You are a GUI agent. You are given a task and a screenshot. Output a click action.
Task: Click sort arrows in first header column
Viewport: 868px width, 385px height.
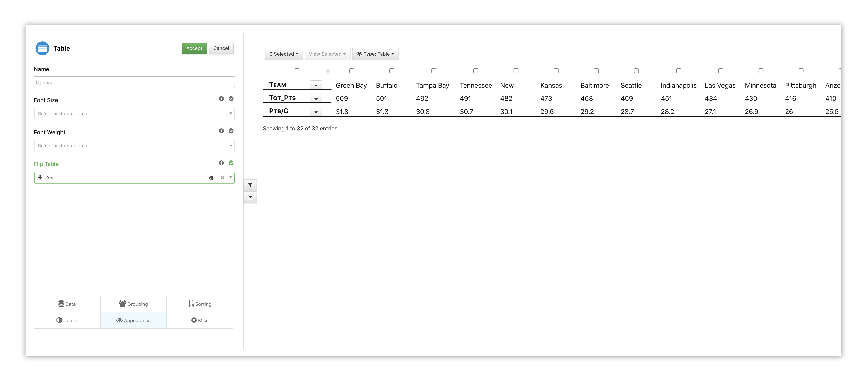click(x=328, y=71)
